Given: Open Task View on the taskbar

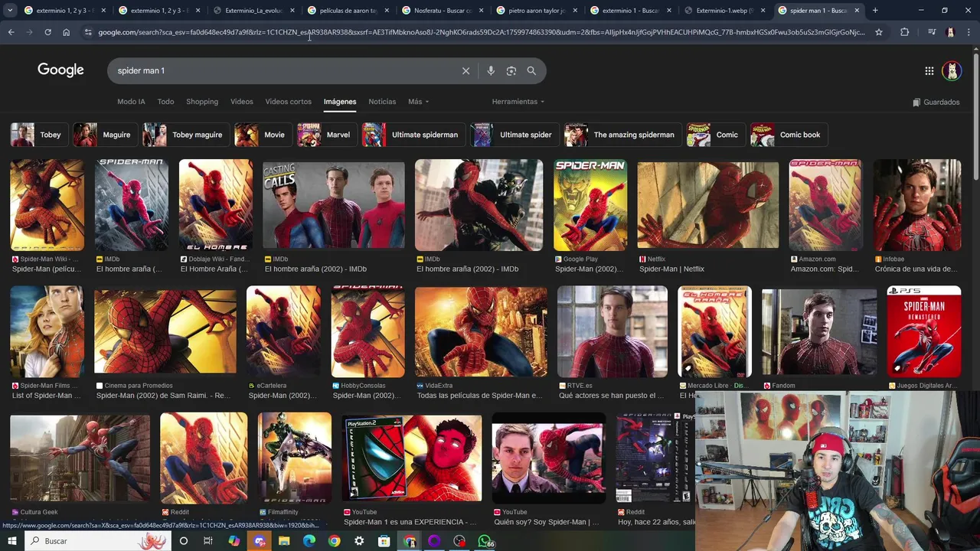Looking at the screenshot, I should pos(207,541).
